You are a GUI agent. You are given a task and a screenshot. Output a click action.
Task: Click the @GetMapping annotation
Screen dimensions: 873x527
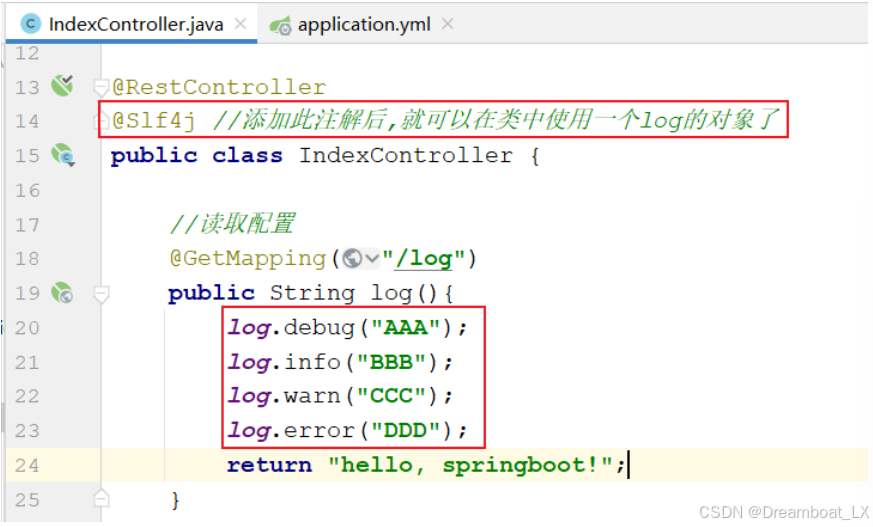tap(248, 259)
